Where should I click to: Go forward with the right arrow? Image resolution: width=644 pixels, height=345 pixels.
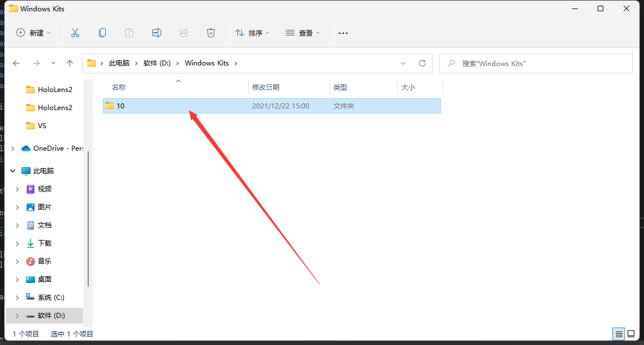coord(36,63)
